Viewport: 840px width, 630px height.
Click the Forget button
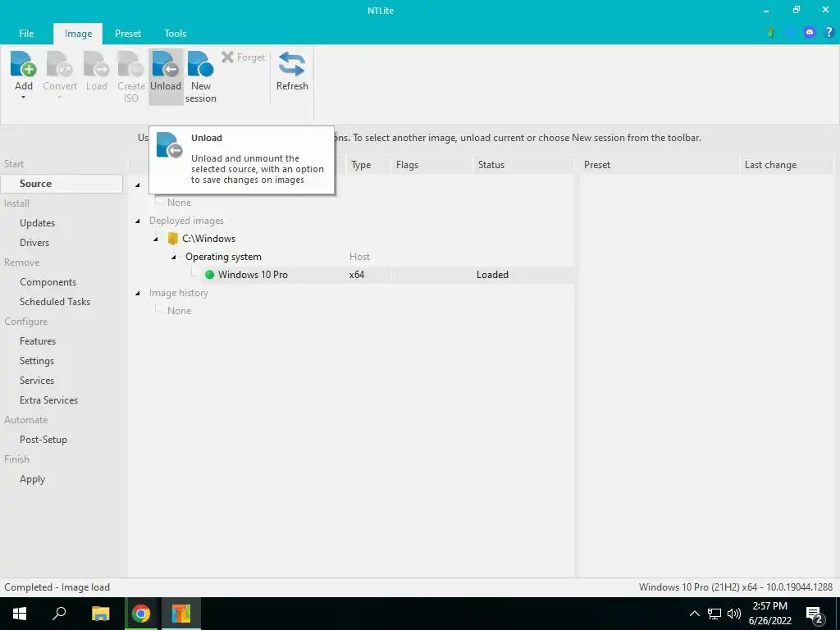click(243, 57)
